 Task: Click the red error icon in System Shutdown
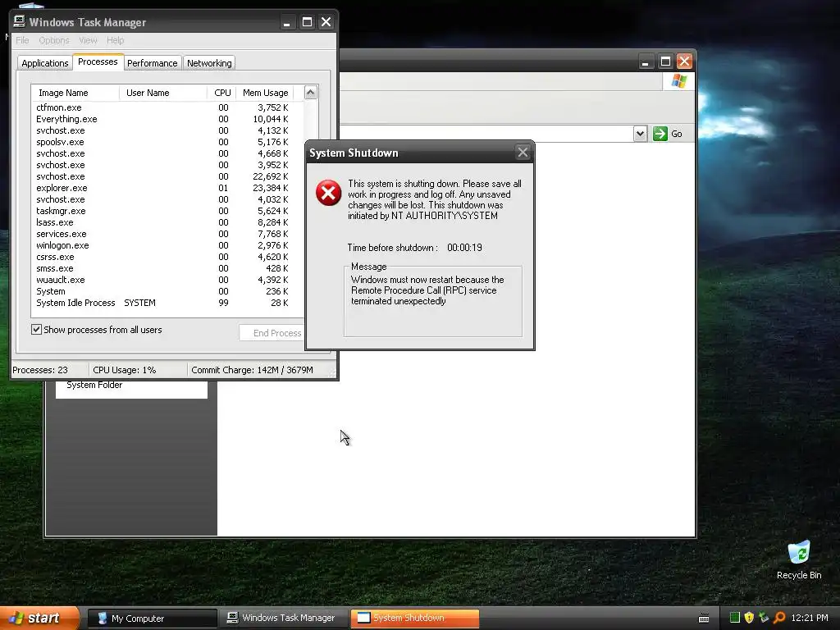tap(328, 193)
